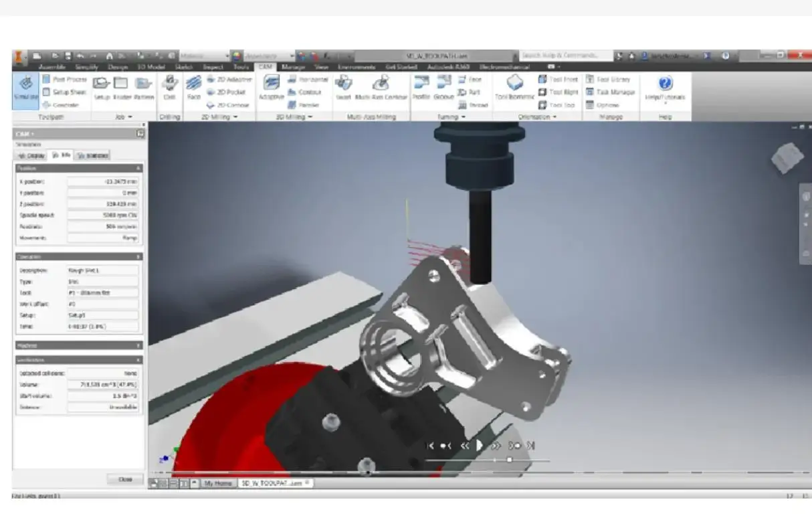Open Help/Tutorials
The width and height of the screenshot is (812, 532).
(665, 89)
